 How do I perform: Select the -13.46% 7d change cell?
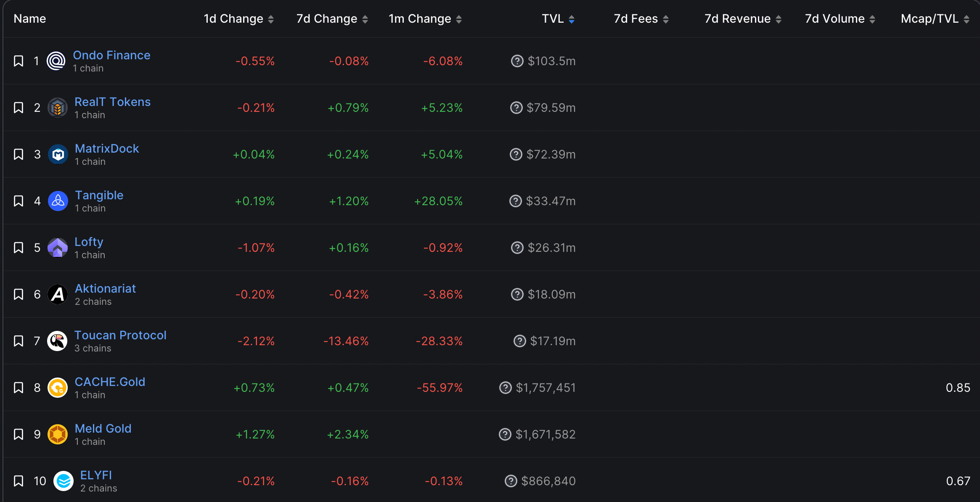[346, 341]
